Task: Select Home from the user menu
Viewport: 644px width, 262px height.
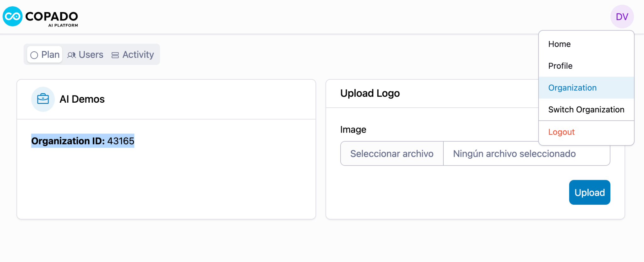Action: 559,44
